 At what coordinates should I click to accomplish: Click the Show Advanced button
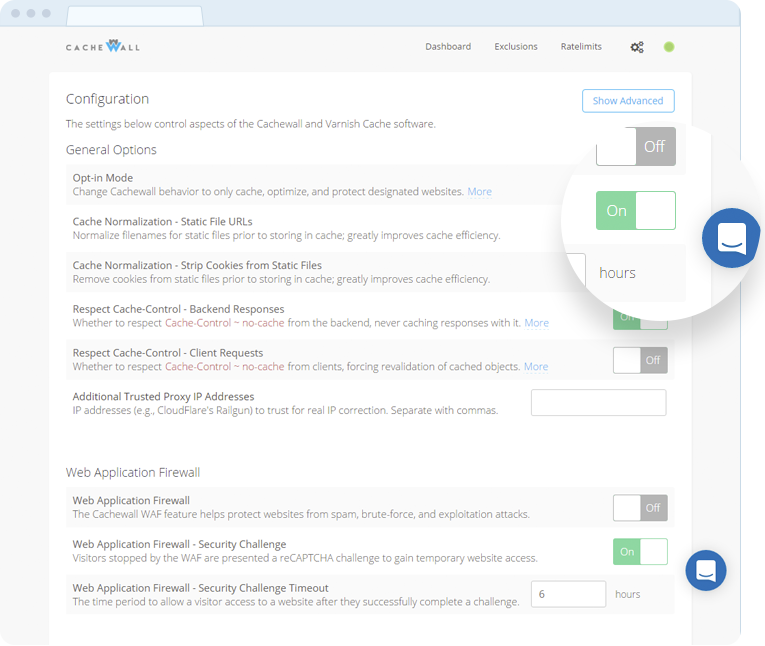click(628, 101)
